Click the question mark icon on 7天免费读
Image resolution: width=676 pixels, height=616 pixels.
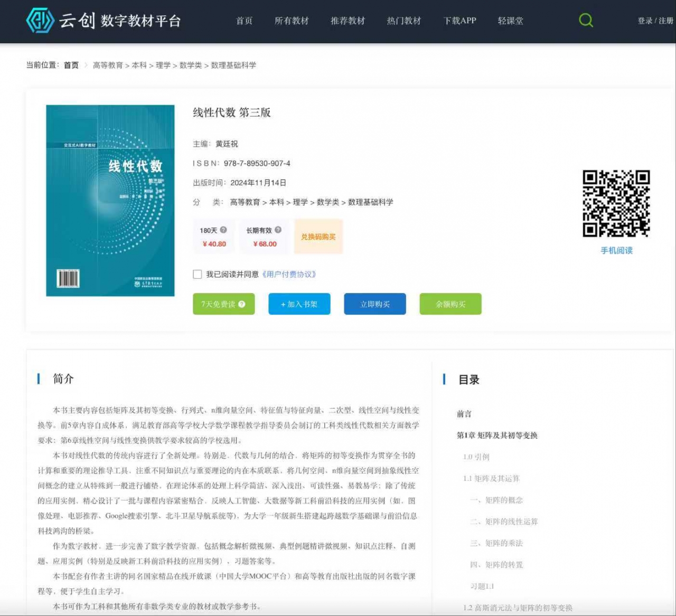[x=241, y=304]
